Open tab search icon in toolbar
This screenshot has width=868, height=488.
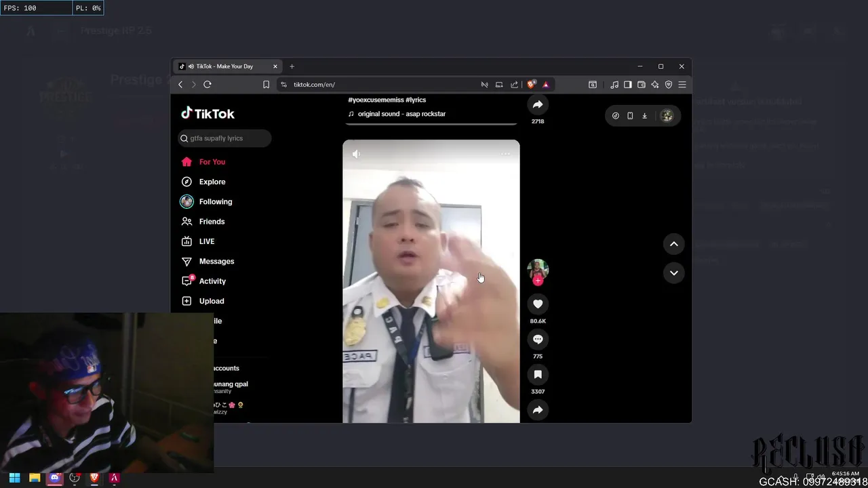tap(593, 85)
